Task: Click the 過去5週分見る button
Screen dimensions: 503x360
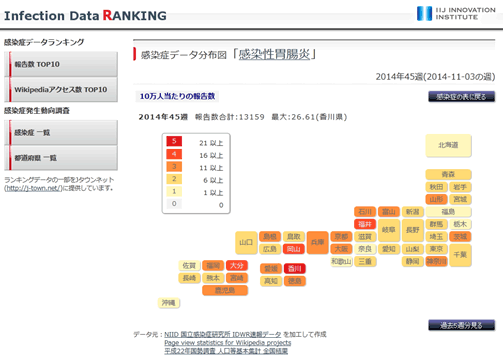Action: [461, 325]
